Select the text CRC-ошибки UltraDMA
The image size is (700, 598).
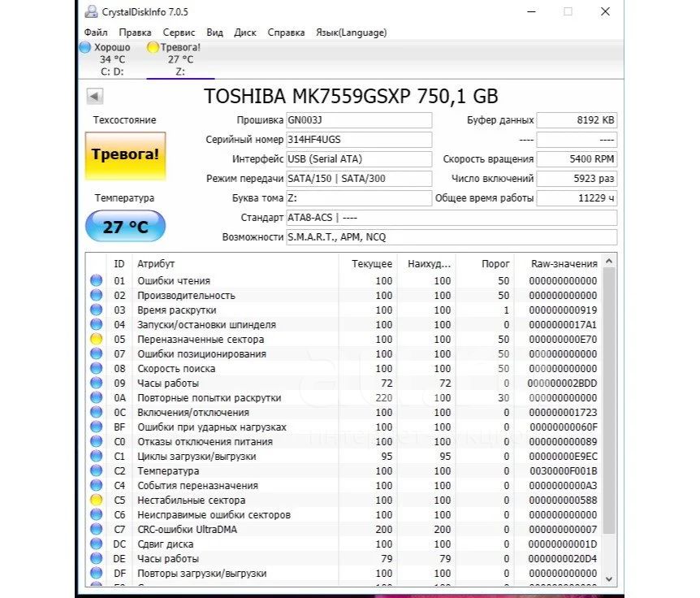[x=187, y=530]
